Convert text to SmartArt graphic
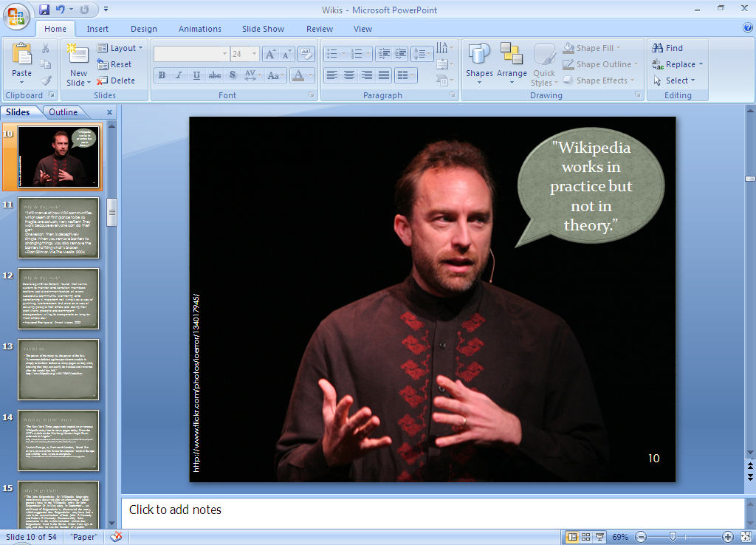756x545 pixels. tap(444, 80)
